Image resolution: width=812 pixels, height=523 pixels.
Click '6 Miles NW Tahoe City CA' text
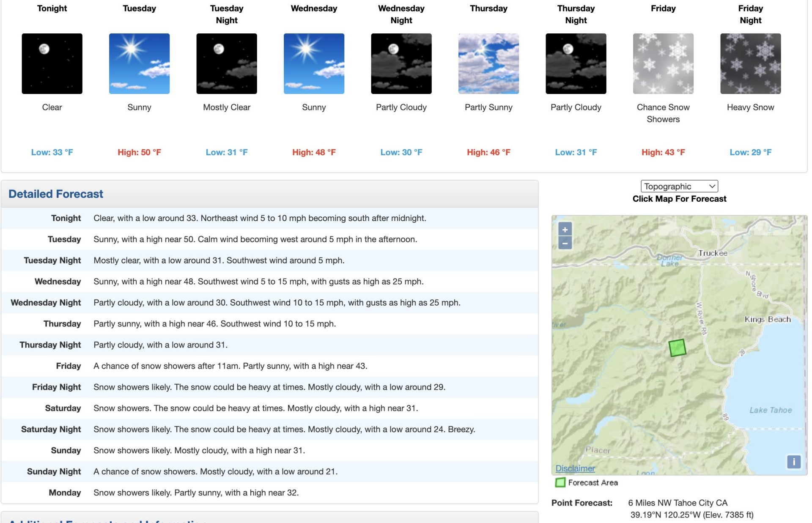(678, 503)
